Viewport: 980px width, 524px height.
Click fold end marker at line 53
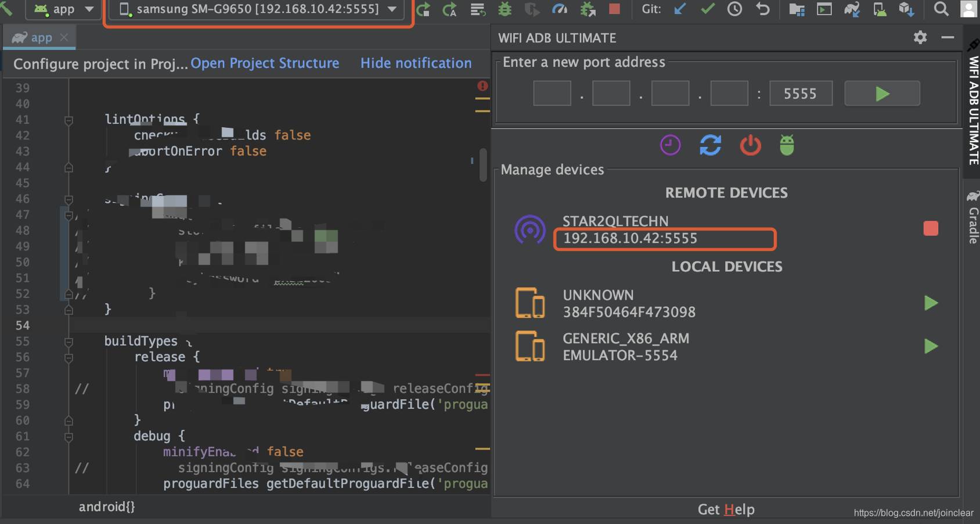pyautogui.click(x=69, y=310)
